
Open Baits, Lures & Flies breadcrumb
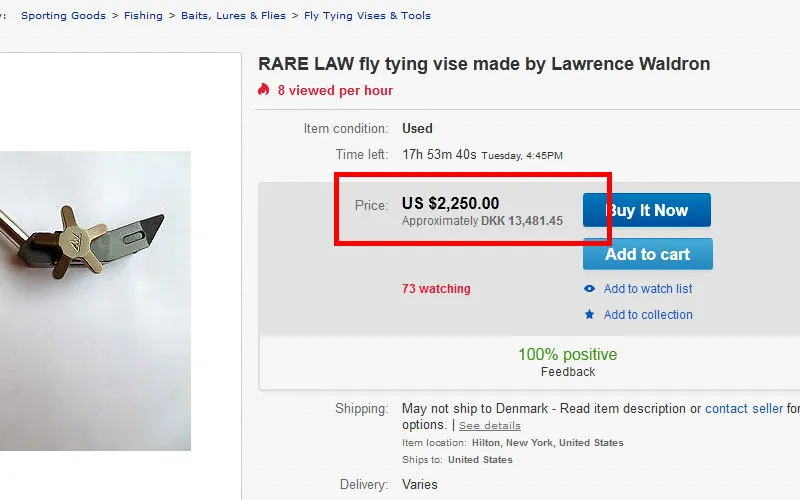pos(233,16)
